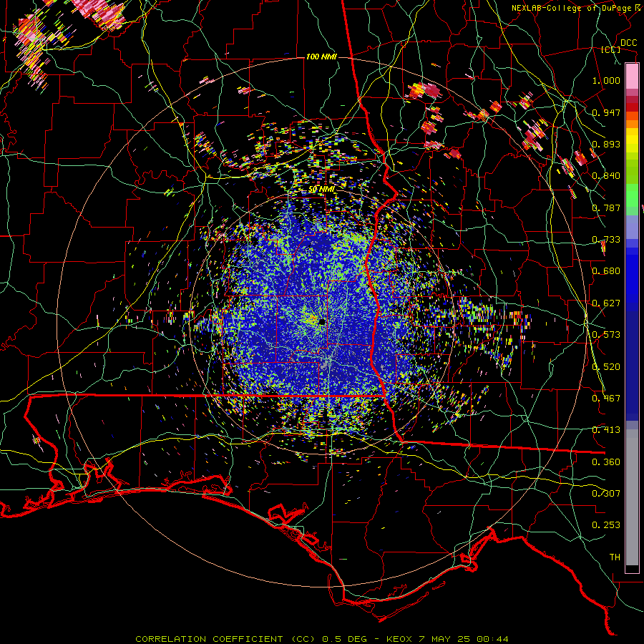The image size is (644, 644).
Task: Click the black radar site dot at center
Action: pos(322,321)
